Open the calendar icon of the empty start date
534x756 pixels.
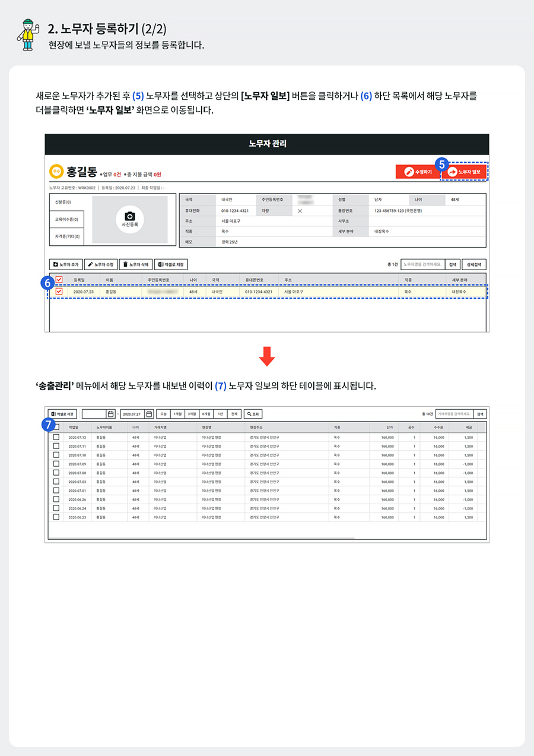pyautogui.click(x=110, y=415)
